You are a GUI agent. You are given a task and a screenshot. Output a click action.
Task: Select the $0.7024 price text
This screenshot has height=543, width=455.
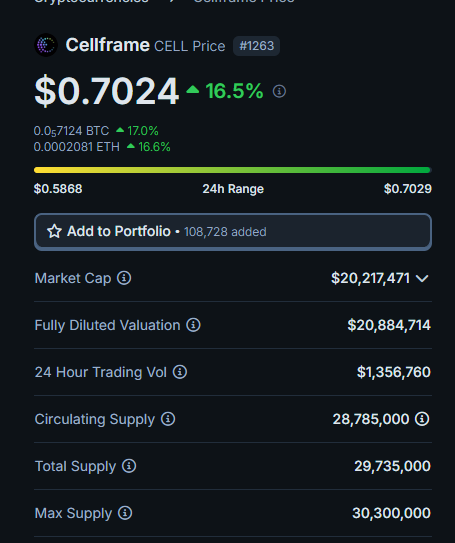tap(106, 91)
